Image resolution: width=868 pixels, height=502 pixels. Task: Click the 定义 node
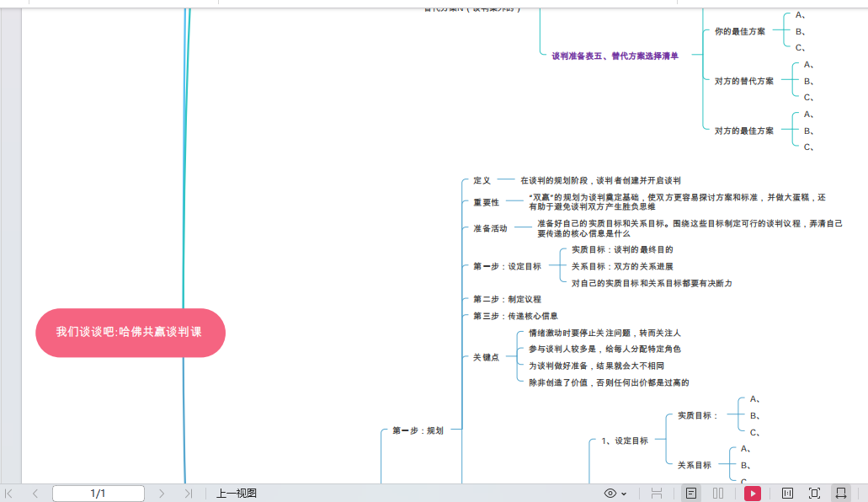482,180
